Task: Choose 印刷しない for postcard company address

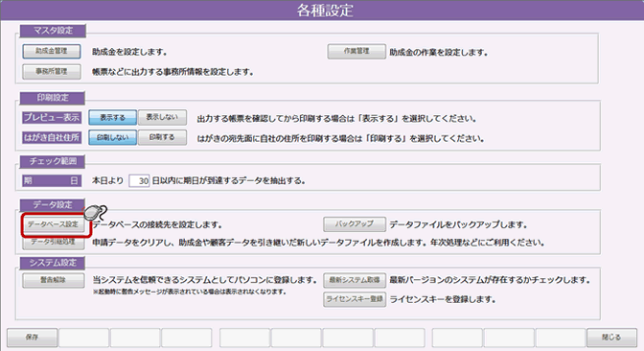Action: [x=112, y=138]
